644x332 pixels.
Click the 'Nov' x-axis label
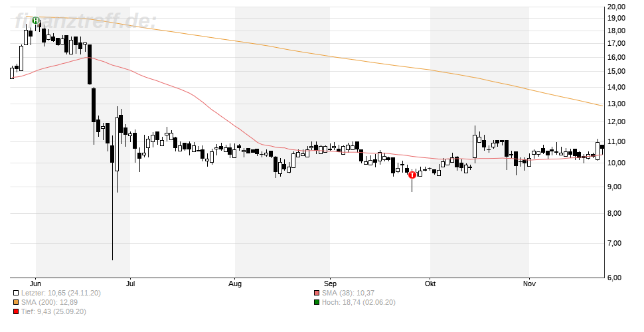[529, 284]
